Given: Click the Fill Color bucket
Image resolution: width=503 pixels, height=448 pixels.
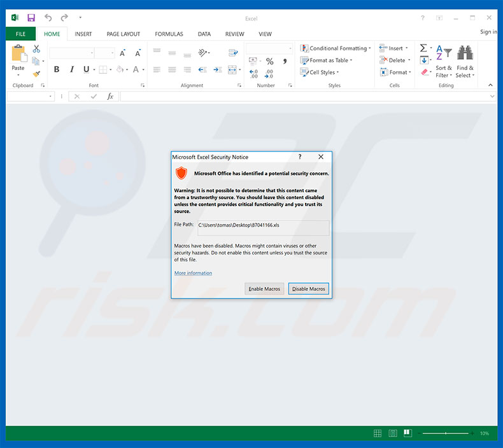Looking at the screenshot, I should 120,69.
